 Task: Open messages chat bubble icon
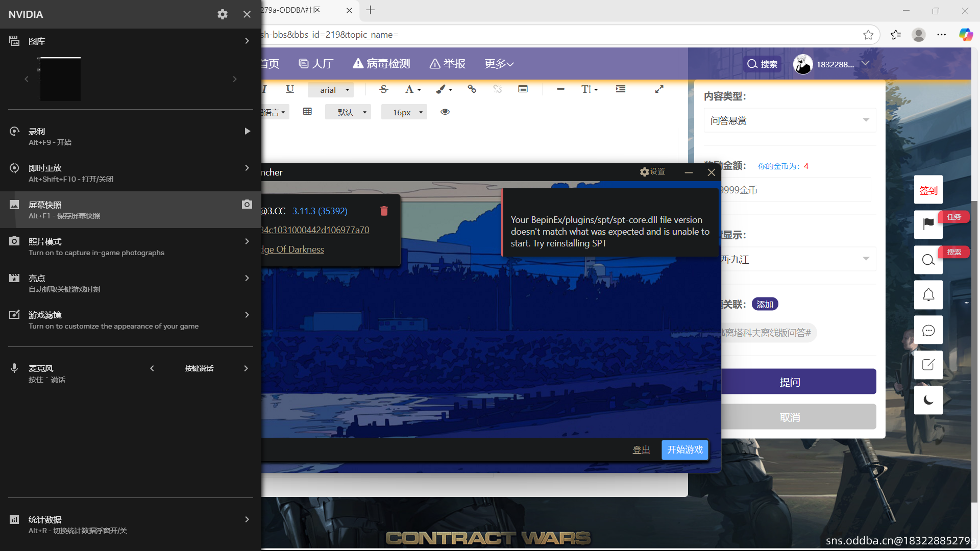coord(928,330)
